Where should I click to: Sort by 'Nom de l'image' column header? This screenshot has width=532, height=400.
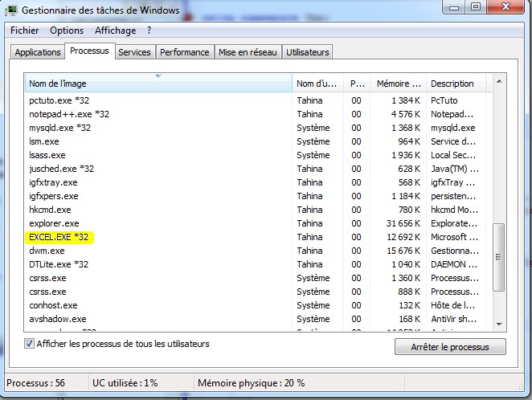coord(158,84)
